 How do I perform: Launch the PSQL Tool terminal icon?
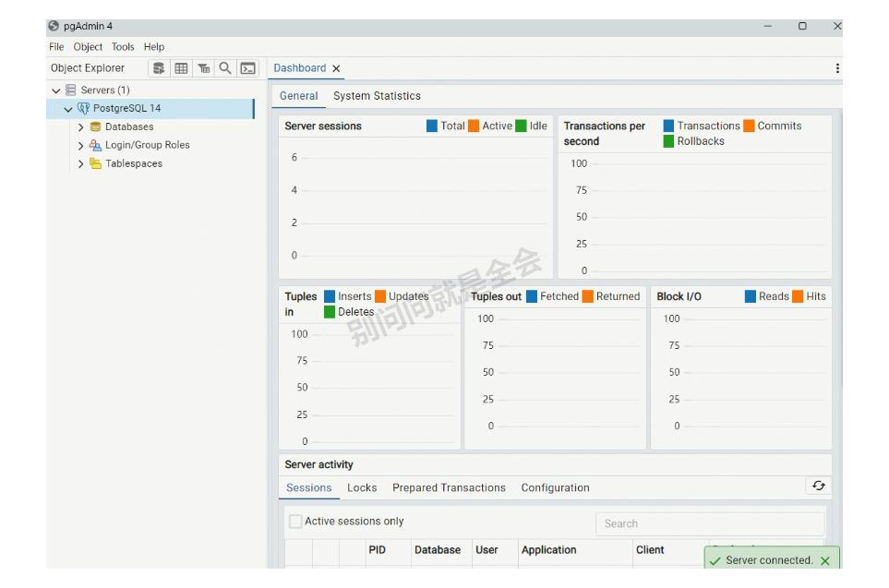tap(247, 68)
